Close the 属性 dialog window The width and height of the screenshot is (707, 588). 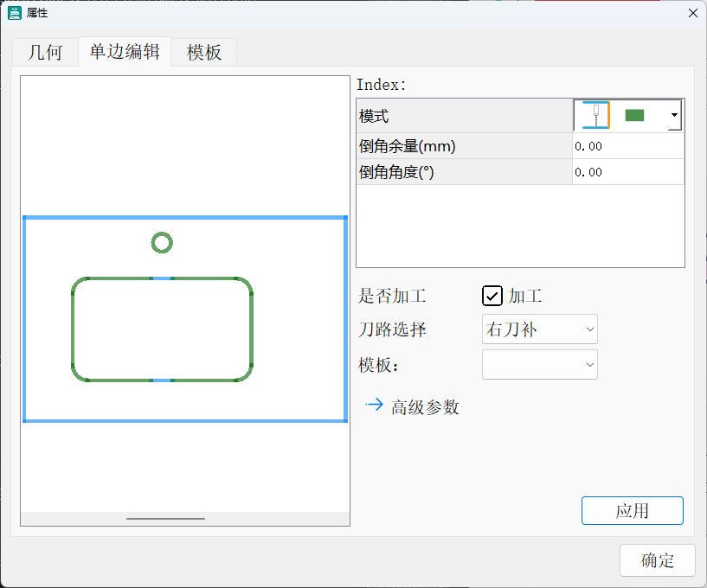(x=692, y=12)
